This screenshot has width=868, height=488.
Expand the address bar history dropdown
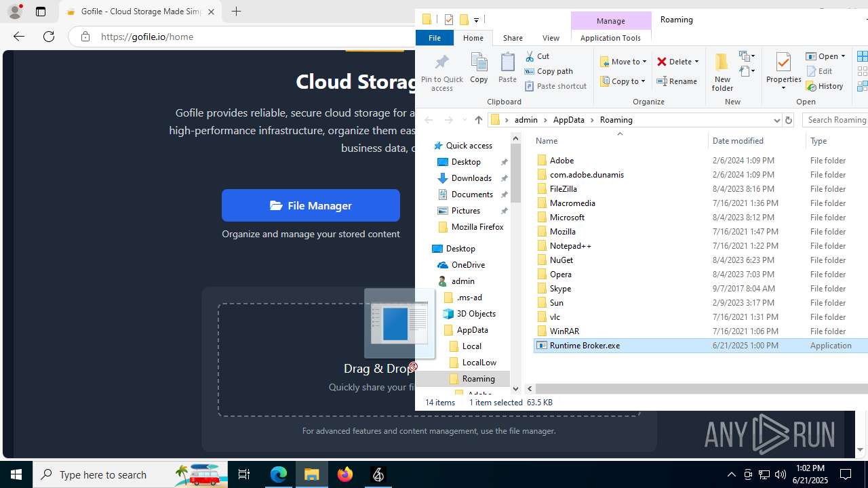776,120
